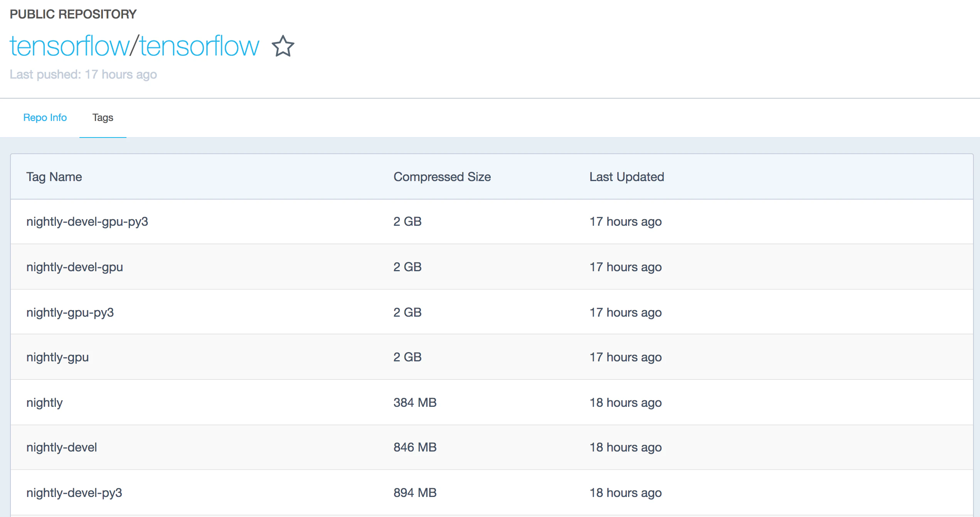Click the Compressed Size column header
The image size is (980, 517).
point(442,177)
